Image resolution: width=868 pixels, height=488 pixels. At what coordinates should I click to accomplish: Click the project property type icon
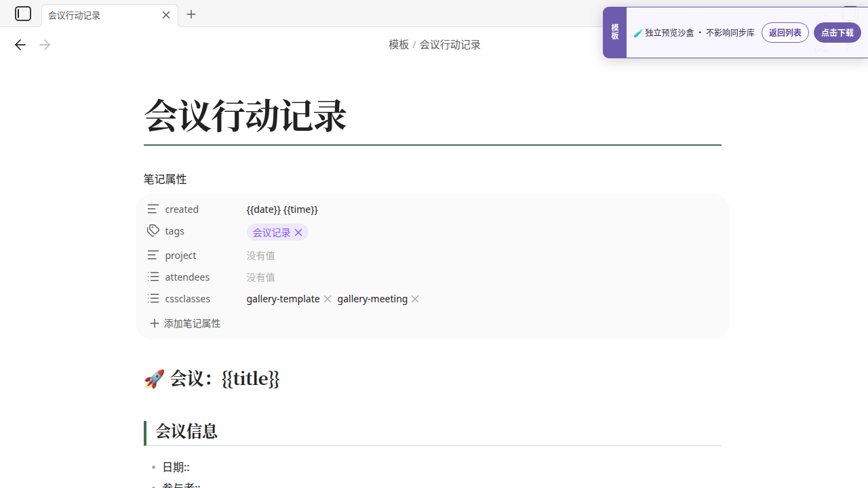click(x=153, y=255)
